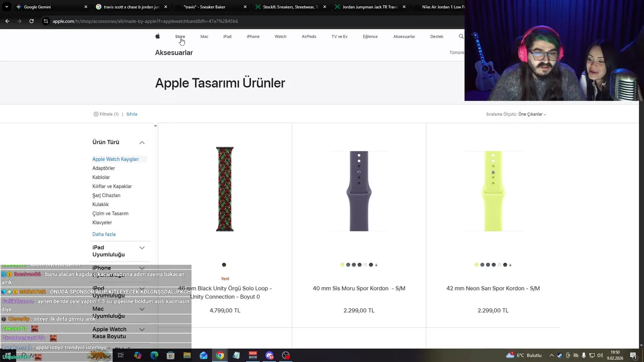Click the Filtrele (1) filter button
The height and width of the screenshot is (362, 644).
[x=106, y=114]
